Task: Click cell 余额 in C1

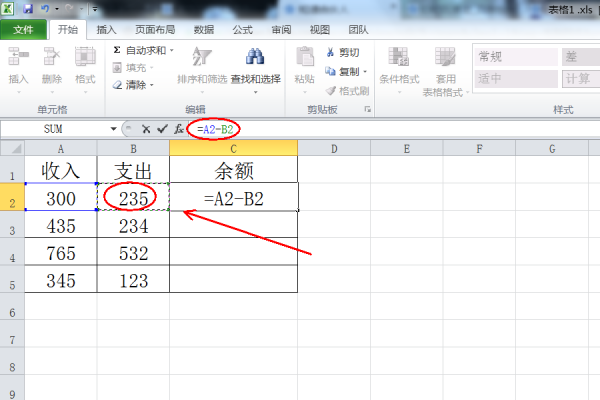Action: [x=233, y=170]
